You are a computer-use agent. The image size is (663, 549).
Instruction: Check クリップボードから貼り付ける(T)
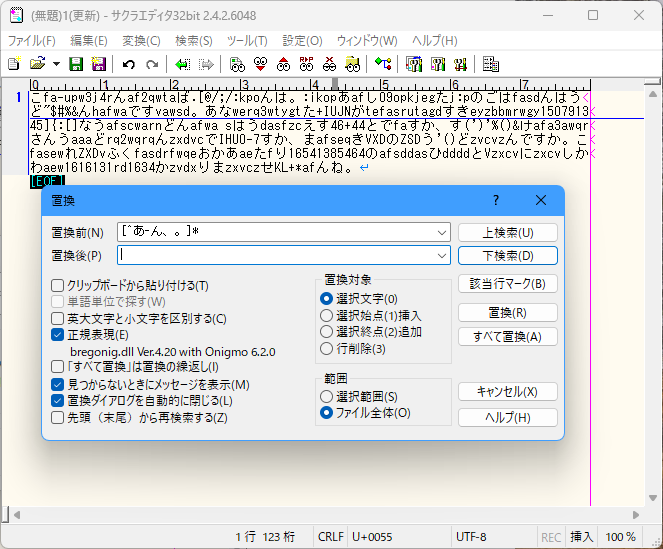click(58, 285)
